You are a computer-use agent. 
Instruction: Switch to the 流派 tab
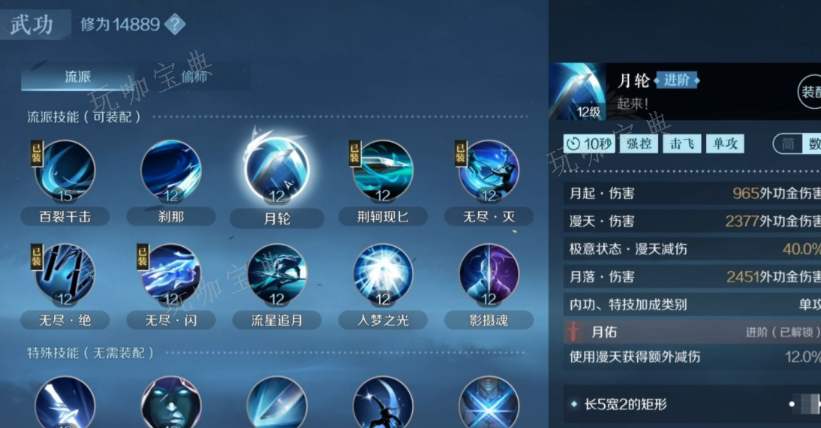78,78
